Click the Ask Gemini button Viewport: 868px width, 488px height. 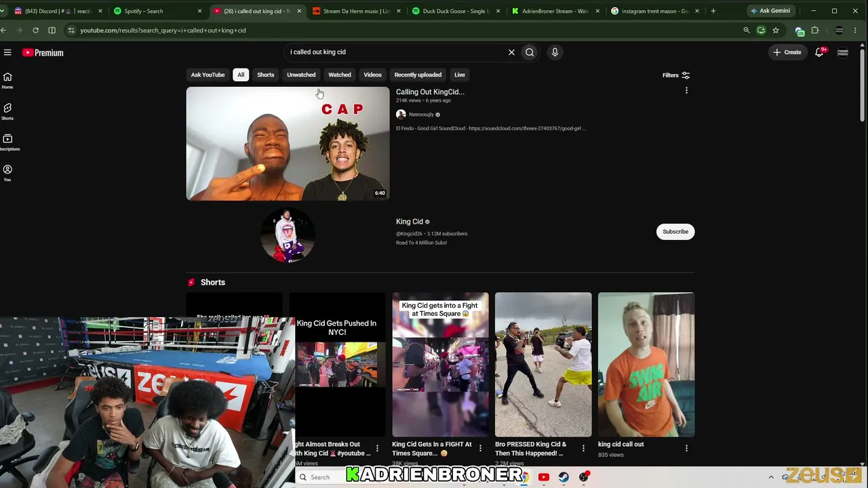tap(770, 11)
